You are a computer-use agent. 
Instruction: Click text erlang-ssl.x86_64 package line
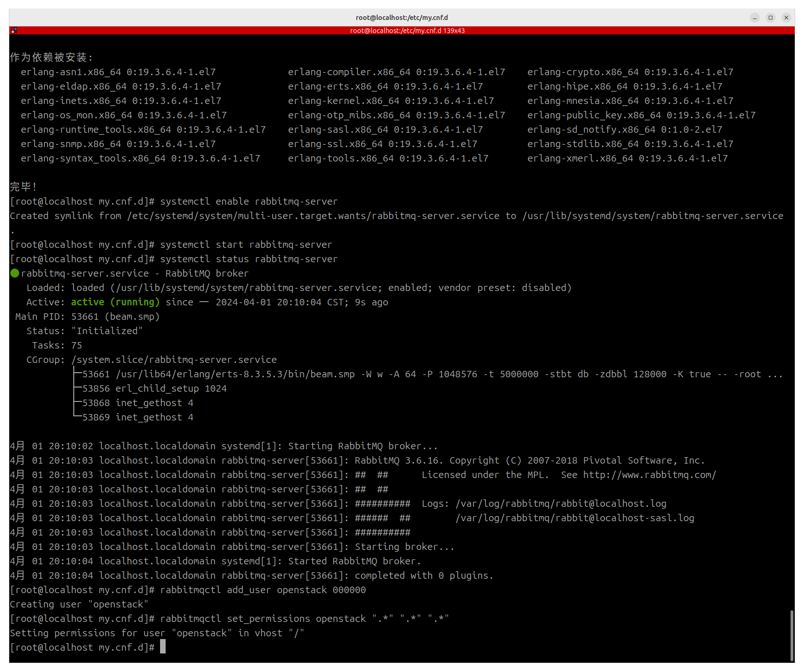coord(383,144)
